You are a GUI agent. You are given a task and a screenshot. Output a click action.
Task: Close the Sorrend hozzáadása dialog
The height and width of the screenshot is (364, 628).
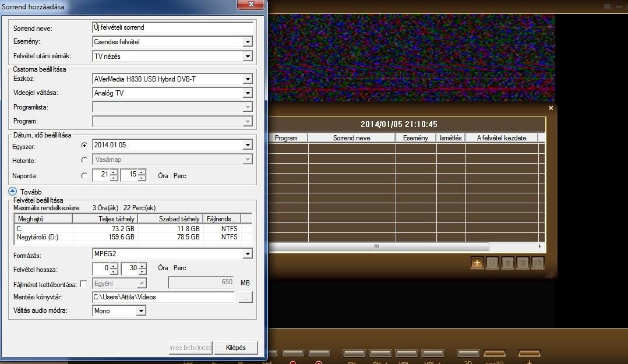coord(251,4)
